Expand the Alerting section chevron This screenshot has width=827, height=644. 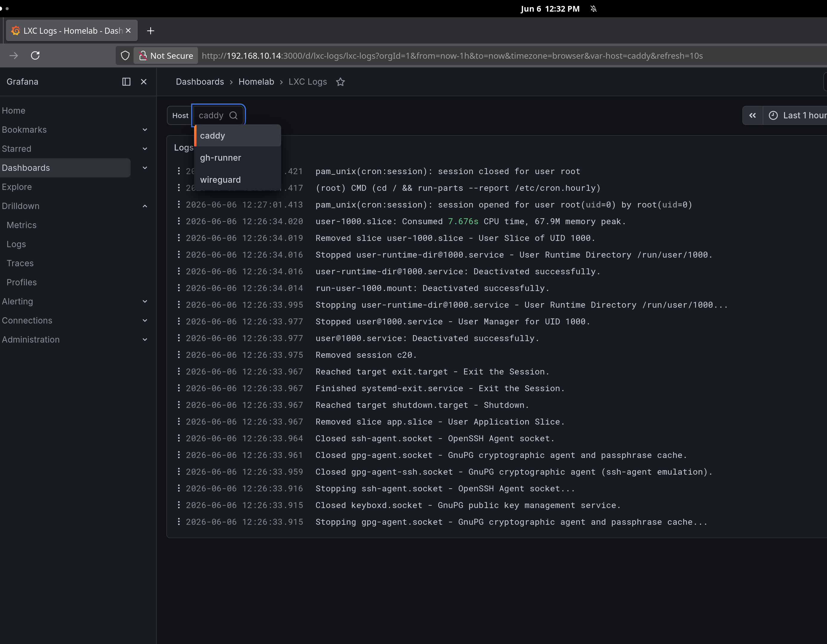(x=145, y=301)
